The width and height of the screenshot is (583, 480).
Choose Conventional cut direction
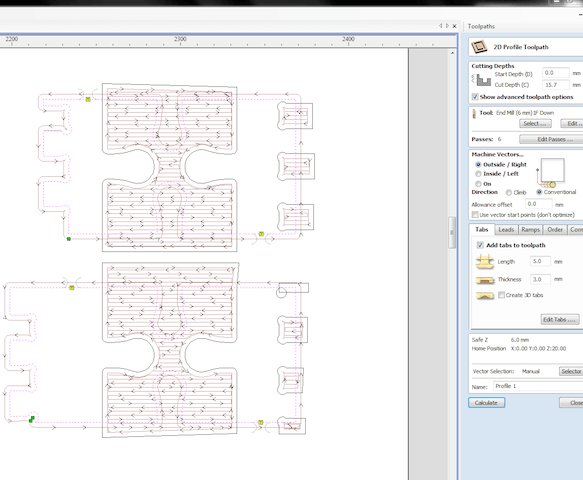click(x=539, y=192)
